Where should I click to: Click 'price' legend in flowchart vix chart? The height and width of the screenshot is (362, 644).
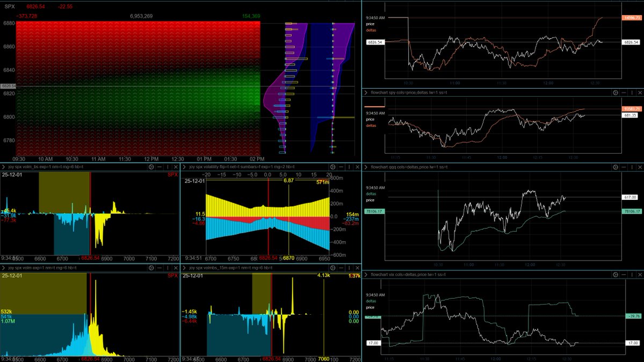(x=370, y=307)
